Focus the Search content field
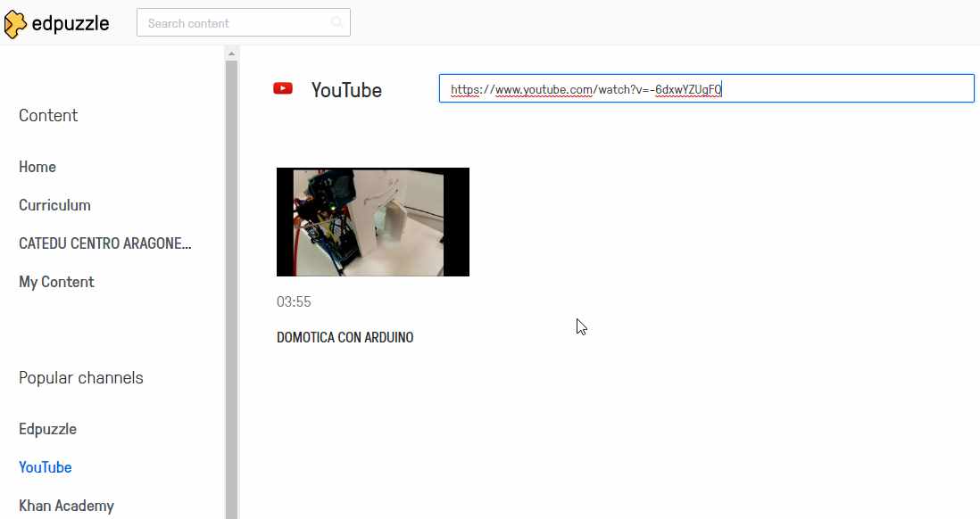This screenshot has height=519, width=980. [243, 22]
